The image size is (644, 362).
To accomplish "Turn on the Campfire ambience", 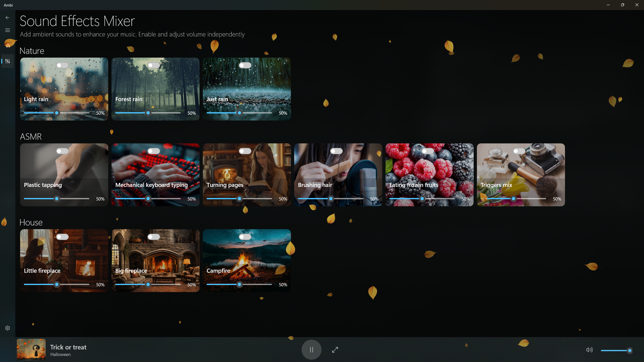I will pos(245,237).
